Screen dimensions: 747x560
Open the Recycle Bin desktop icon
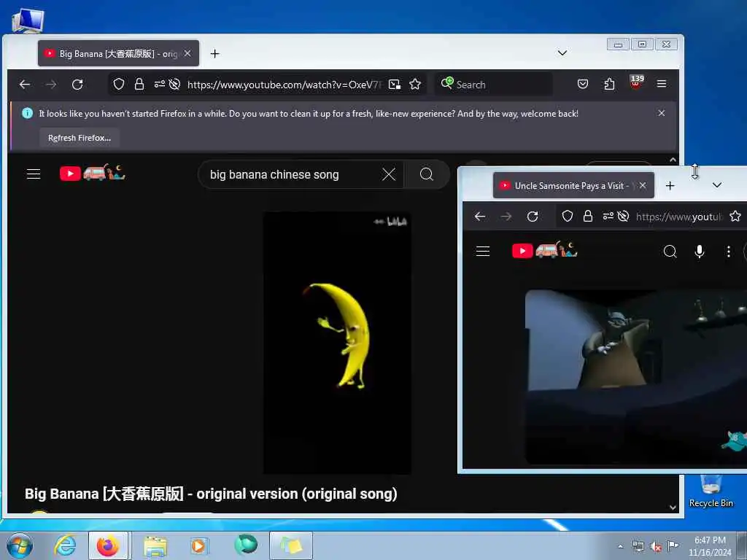point(711,491)
